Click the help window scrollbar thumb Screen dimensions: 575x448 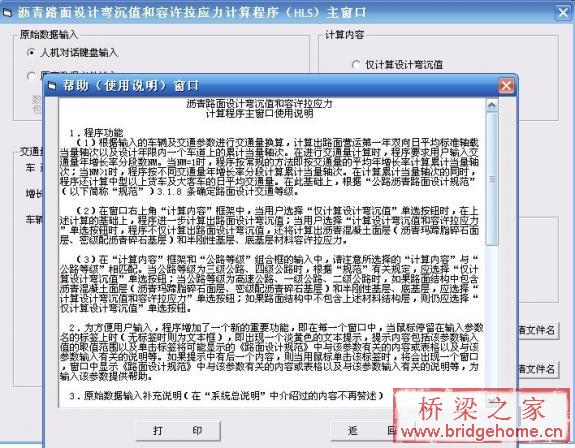(x=492, y=179)
